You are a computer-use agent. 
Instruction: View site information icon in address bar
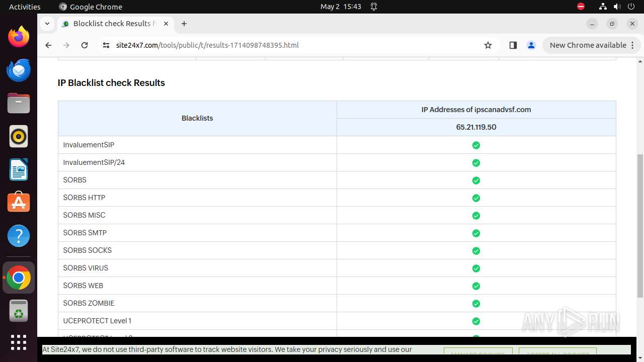[106, 45]
